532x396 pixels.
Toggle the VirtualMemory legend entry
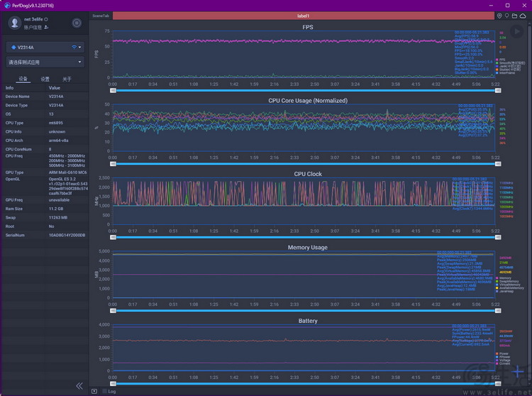point(508,285)
